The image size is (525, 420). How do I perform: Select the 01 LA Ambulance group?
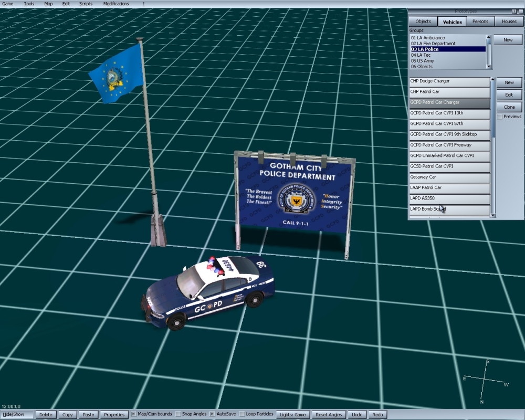point(448,38)
